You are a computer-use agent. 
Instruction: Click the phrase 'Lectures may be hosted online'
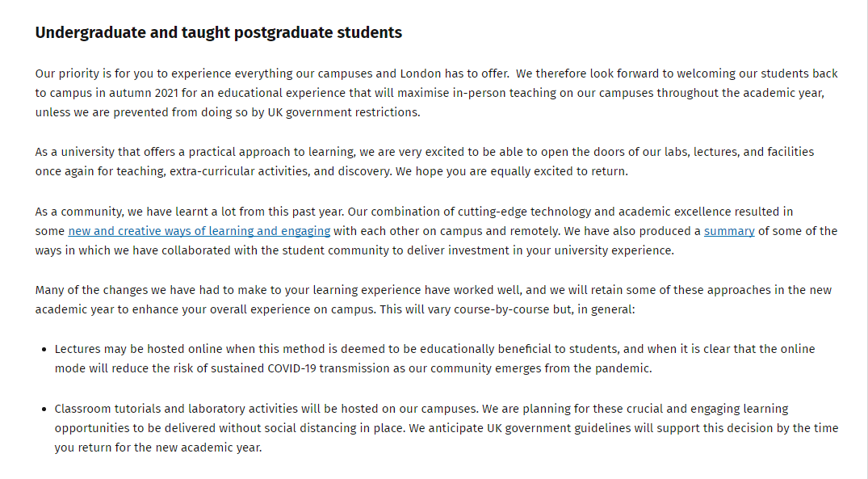click(x=136, y=350)
